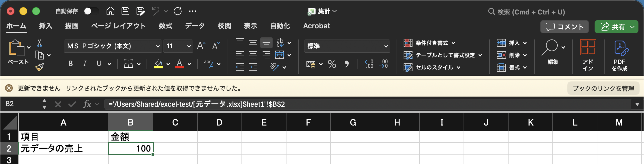
Task: Align text right
Action: coord(266,55)
